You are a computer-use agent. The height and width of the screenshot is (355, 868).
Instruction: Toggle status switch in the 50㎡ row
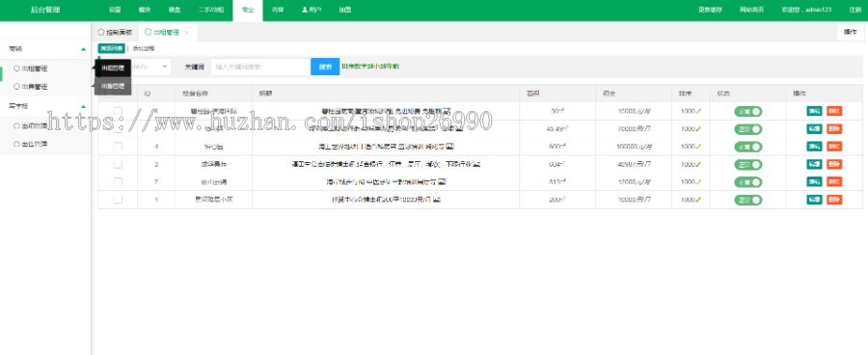pos(747,112)
